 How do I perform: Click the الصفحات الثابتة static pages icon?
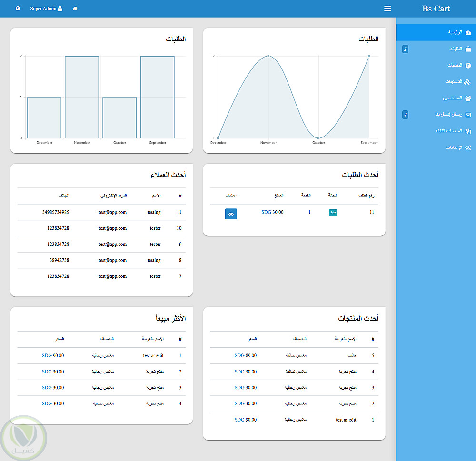(468, 131)
